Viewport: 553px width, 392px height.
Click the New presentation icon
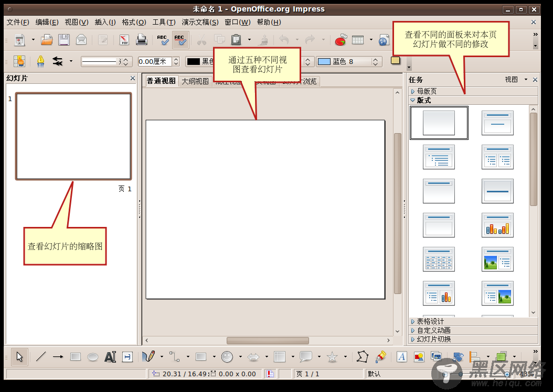click(x=20, y=40)
